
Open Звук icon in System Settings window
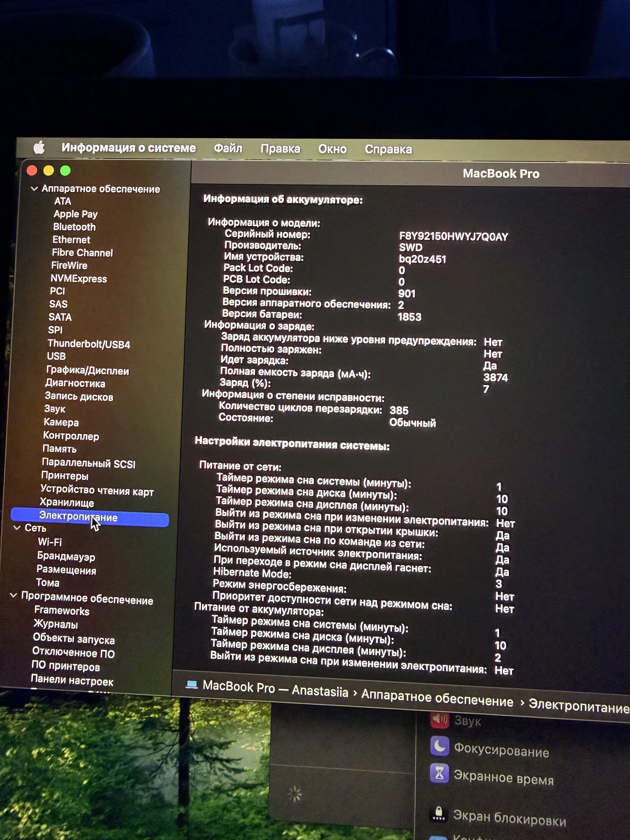440,719
